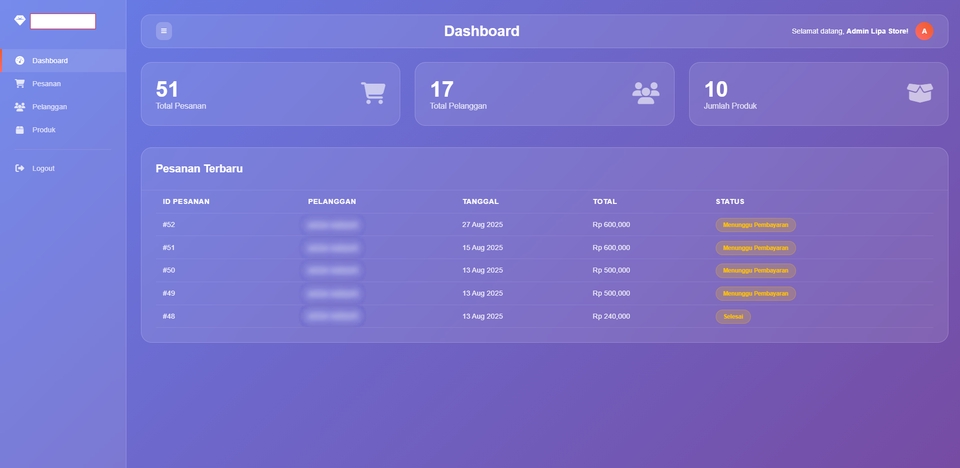Click the TOTAL column header
The height and width of the screenshot is (468, 960).
point(605,202)
